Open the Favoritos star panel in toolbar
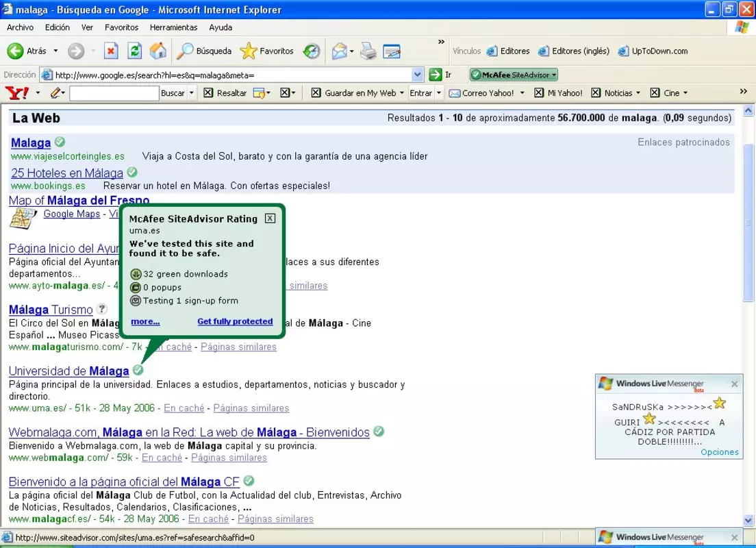The height and width of the screenshot is (548, 756). click(x=266, y=51)
